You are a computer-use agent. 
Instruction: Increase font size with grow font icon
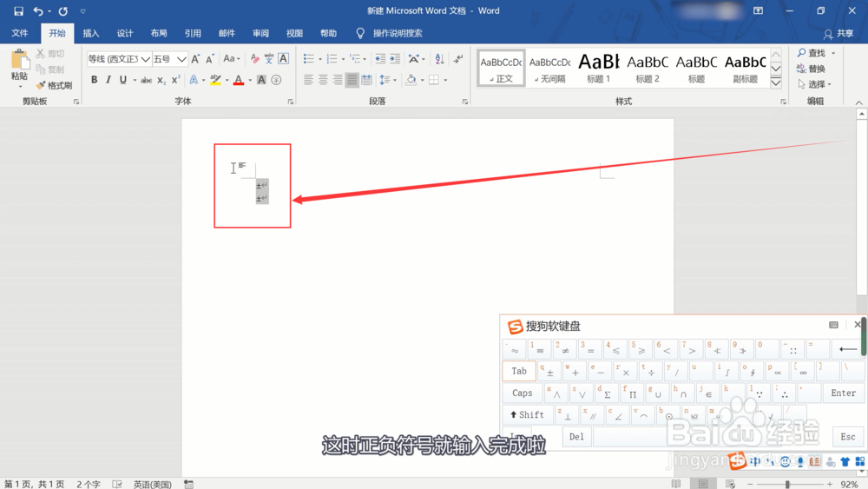coord(195,59)
